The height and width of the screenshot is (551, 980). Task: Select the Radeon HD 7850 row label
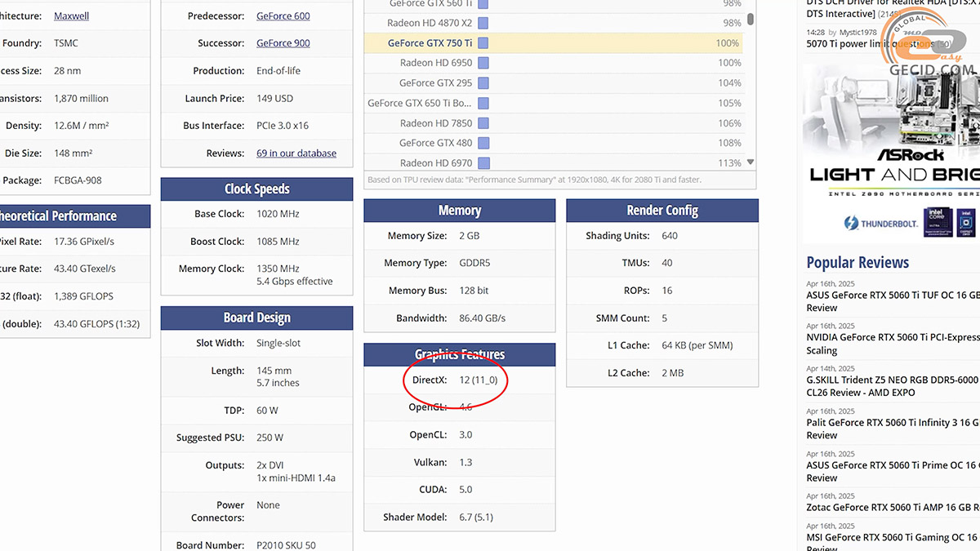[x=436, y=123]
